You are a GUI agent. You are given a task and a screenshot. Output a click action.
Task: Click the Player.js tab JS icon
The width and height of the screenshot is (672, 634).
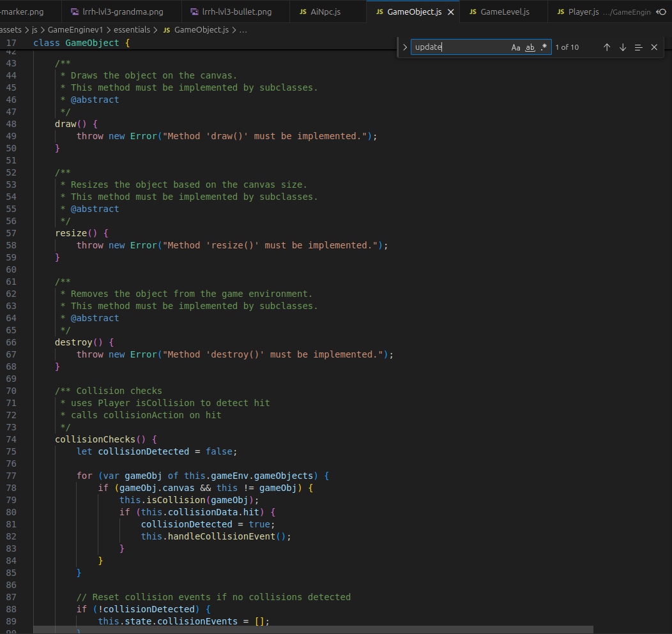tap(561, 12)
